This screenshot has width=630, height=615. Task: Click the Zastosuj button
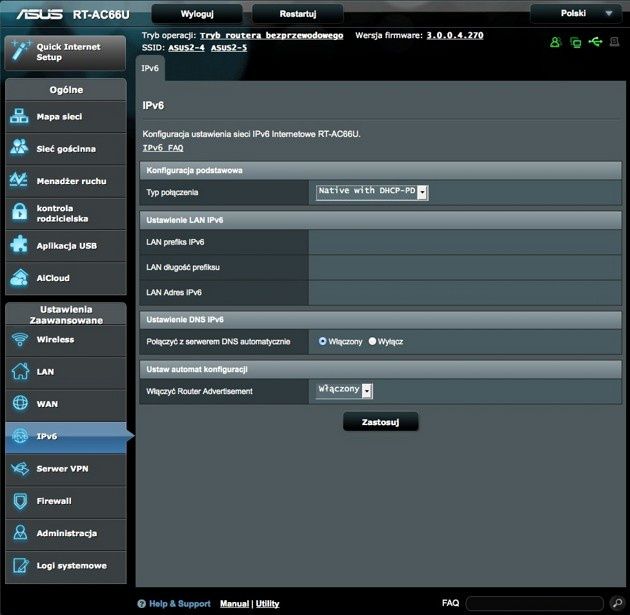click(380, 422)
